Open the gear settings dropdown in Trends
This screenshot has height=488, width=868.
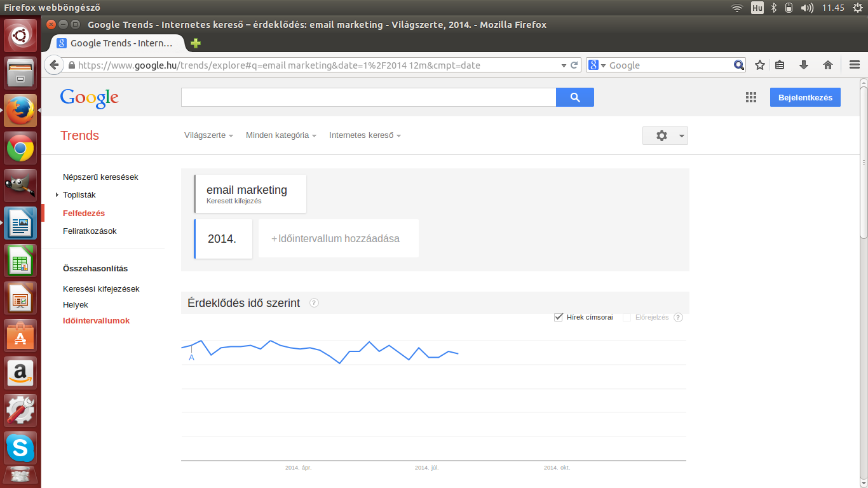point(665,135)
